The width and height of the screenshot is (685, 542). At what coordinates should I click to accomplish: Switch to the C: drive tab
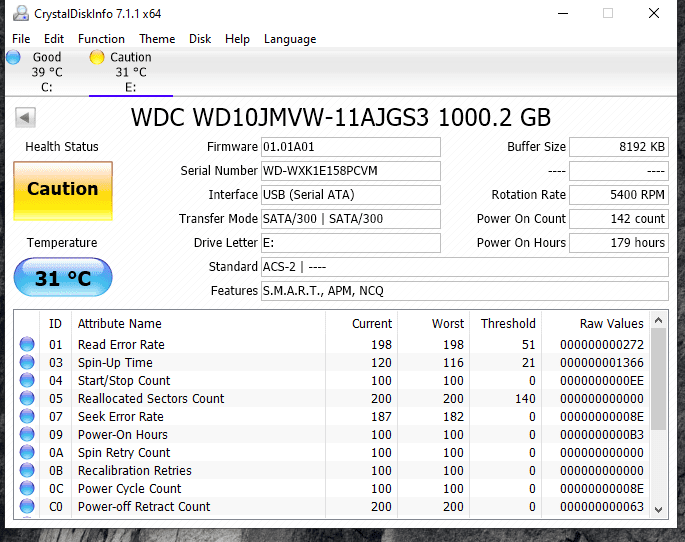point(46,72)
